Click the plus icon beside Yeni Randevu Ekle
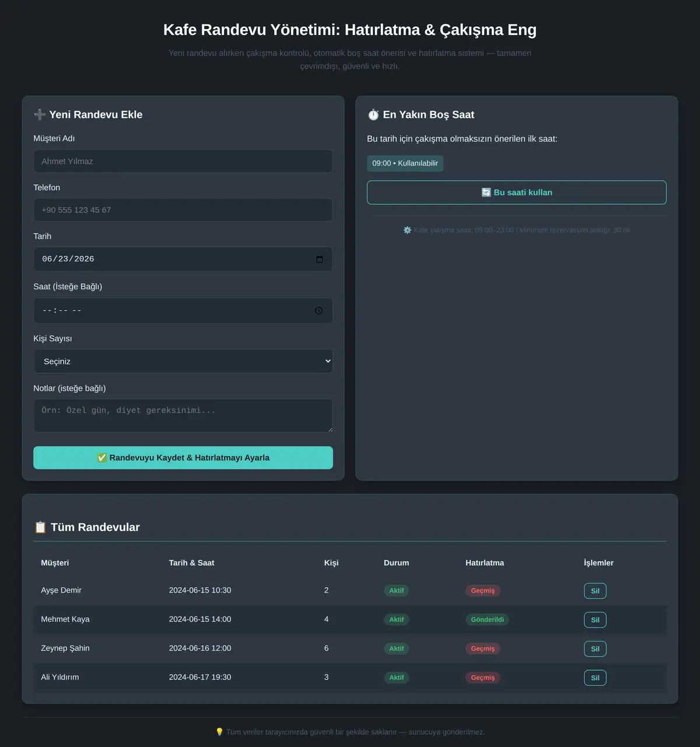The width and height of the screenshot is (700, 747). (40, 115)
